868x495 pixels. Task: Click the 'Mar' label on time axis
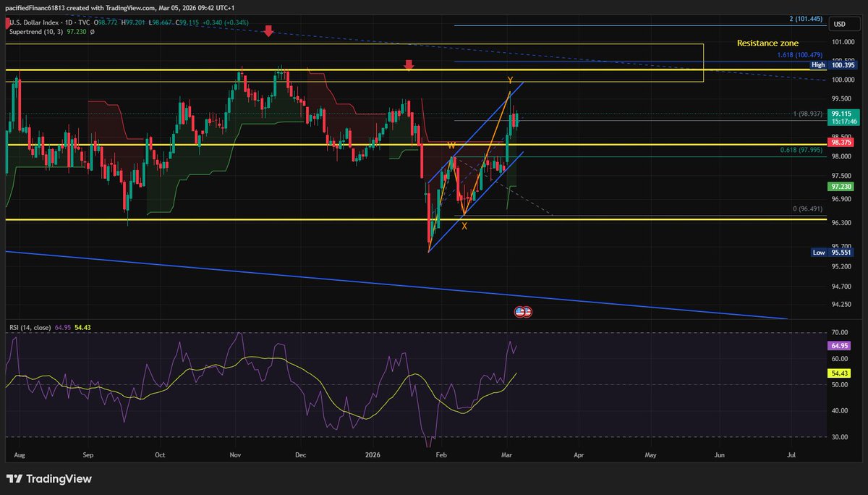[508, 456]
